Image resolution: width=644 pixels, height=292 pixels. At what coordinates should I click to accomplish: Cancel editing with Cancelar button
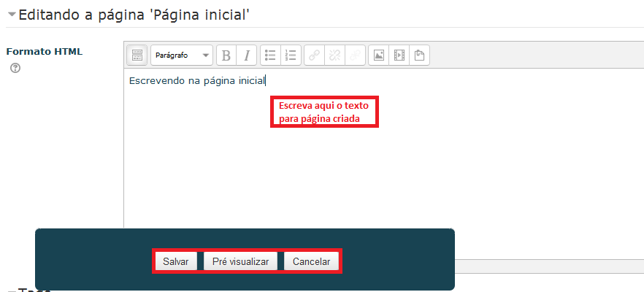tap(311, 261)
